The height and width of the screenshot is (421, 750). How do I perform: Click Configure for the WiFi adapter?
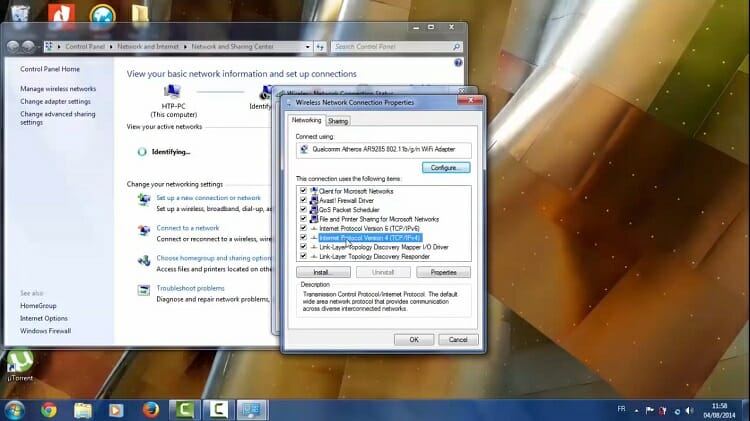[446, 168]
